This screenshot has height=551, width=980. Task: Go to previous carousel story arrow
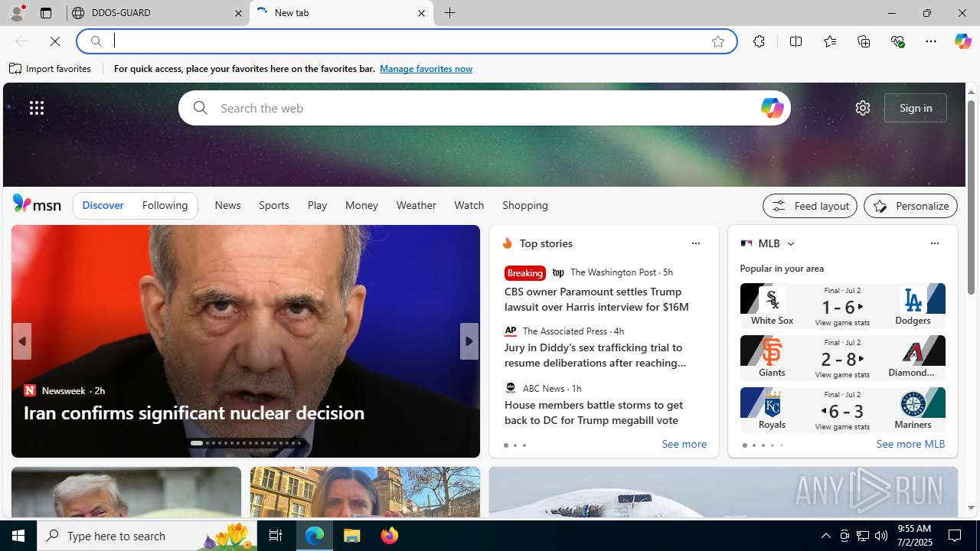(x=21, y=341)
